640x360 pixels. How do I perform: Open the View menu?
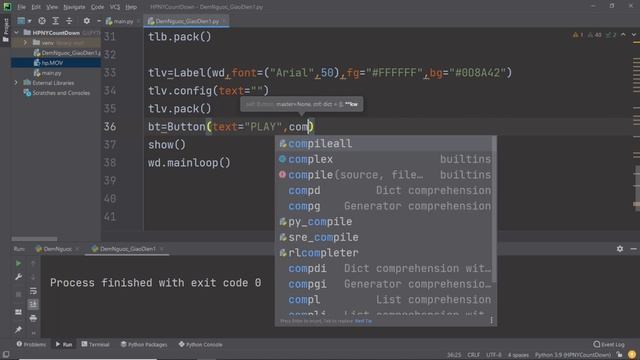coord(52,7)
